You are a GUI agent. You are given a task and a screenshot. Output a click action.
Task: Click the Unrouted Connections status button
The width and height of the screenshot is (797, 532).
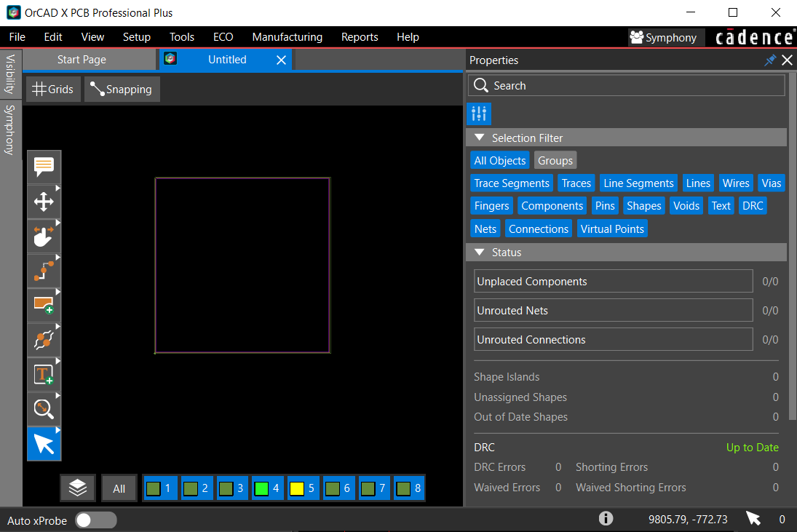[x=613, y=339]
